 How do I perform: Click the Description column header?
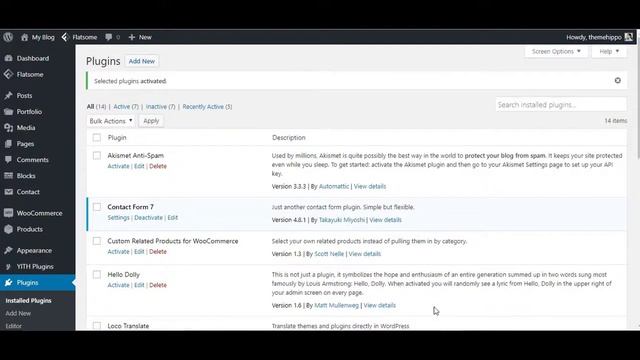[289, 138]
